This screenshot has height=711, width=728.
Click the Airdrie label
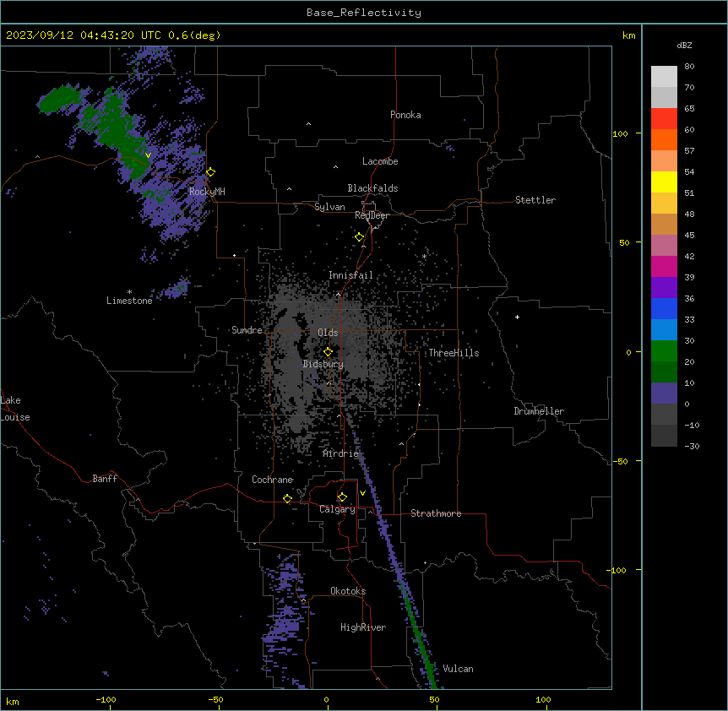point(341,453)
